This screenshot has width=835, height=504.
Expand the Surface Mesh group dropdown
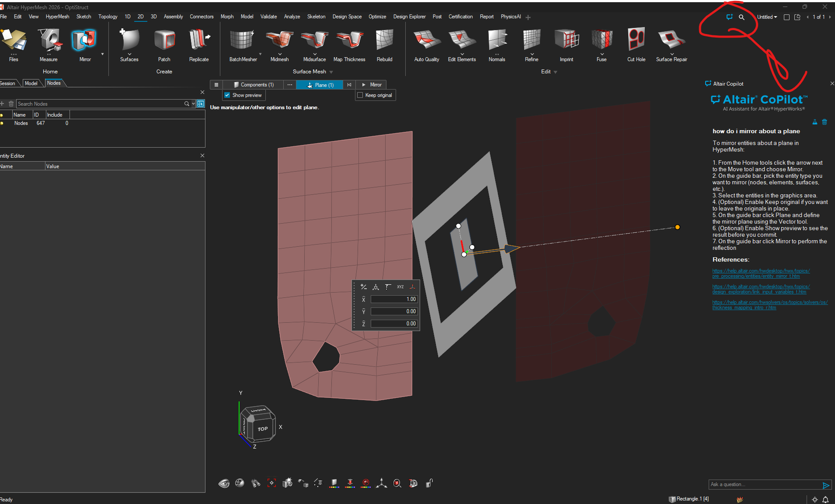331,72
